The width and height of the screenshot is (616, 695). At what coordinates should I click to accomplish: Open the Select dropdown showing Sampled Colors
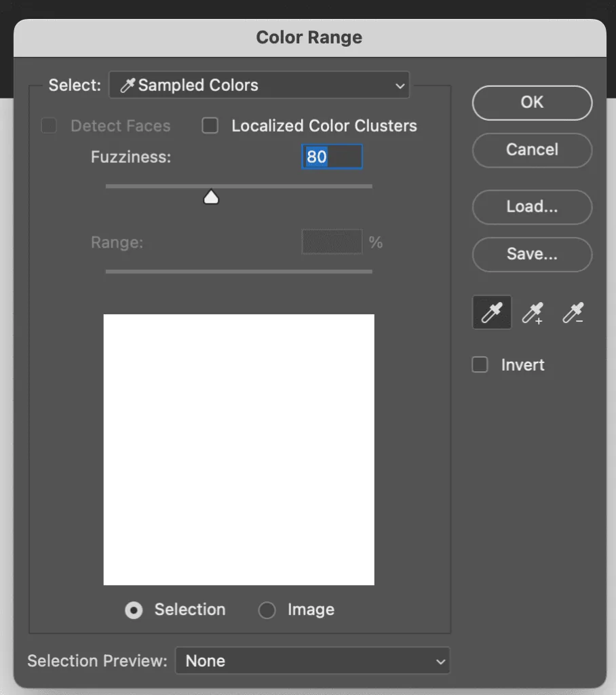259,85
